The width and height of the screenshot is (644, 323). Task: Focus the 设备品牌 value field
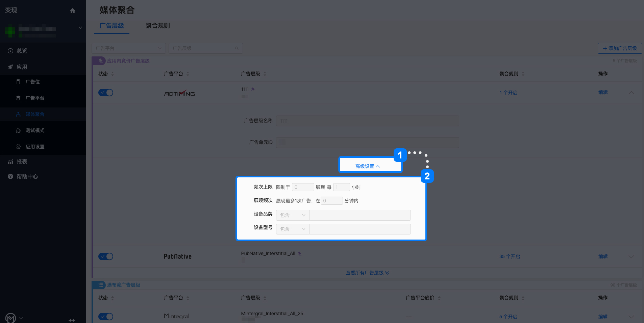point(360,215)
